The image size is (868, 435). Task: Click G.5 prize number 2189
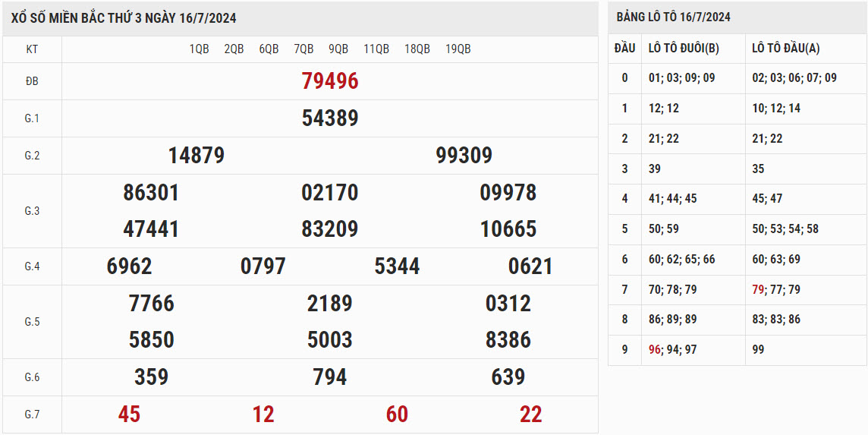[330, 304]
